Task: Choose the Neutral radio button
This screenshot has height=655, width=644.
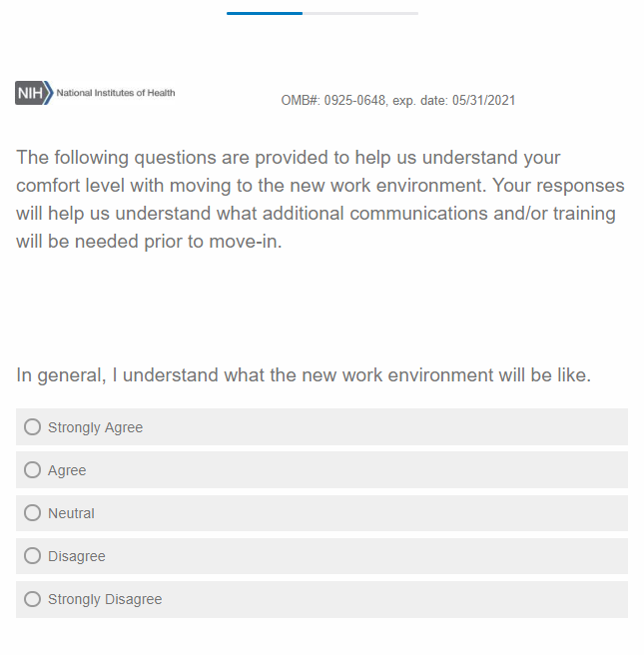Action: point(33,513)
